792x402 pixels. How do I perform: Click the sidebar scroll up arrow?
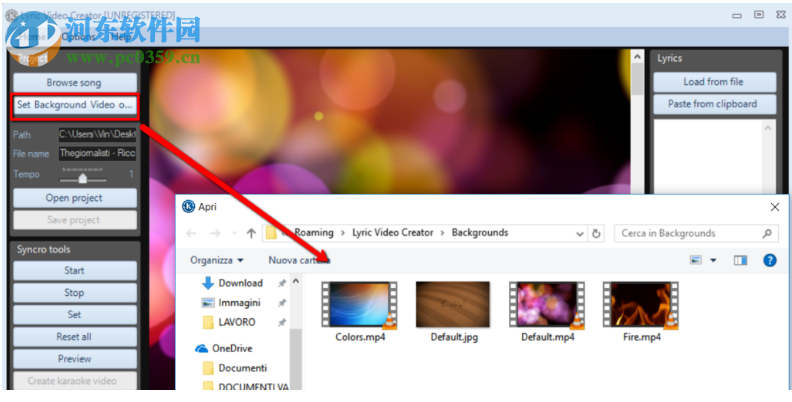click(x=296, y=281)
